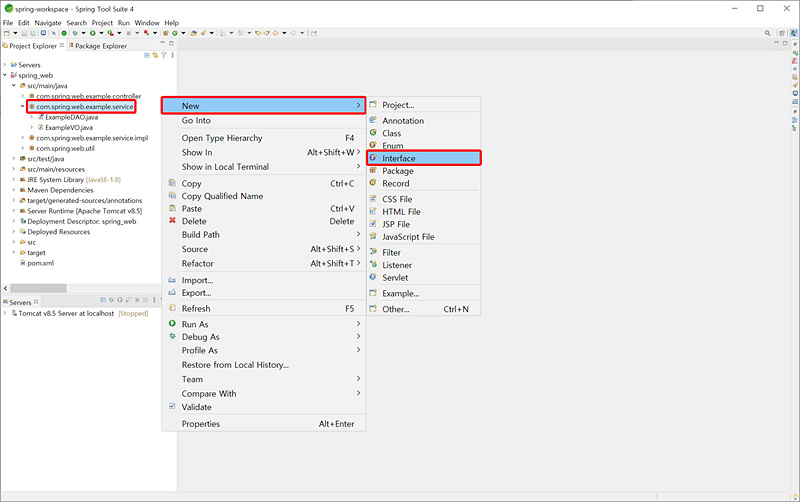Click the Copy icon in the context menu
The image size is (800, 502).
tap(172, 183)
